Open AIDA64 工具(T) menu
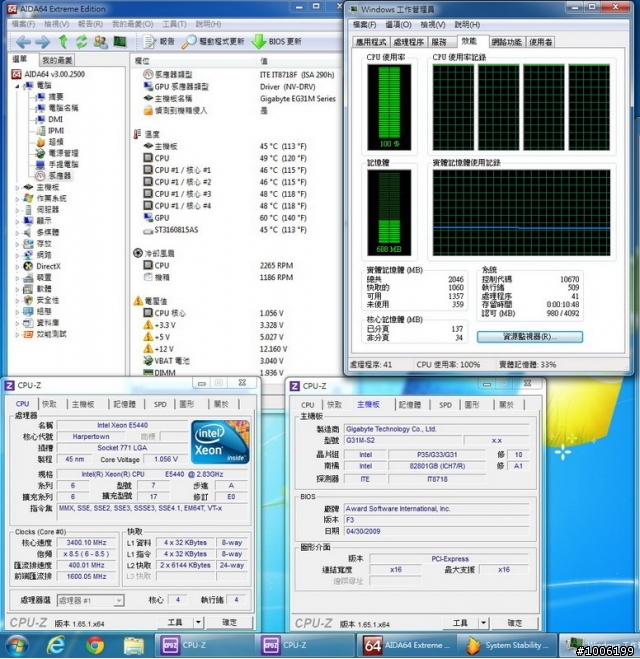Screen dimensions: 640x659 click(174, 24)
